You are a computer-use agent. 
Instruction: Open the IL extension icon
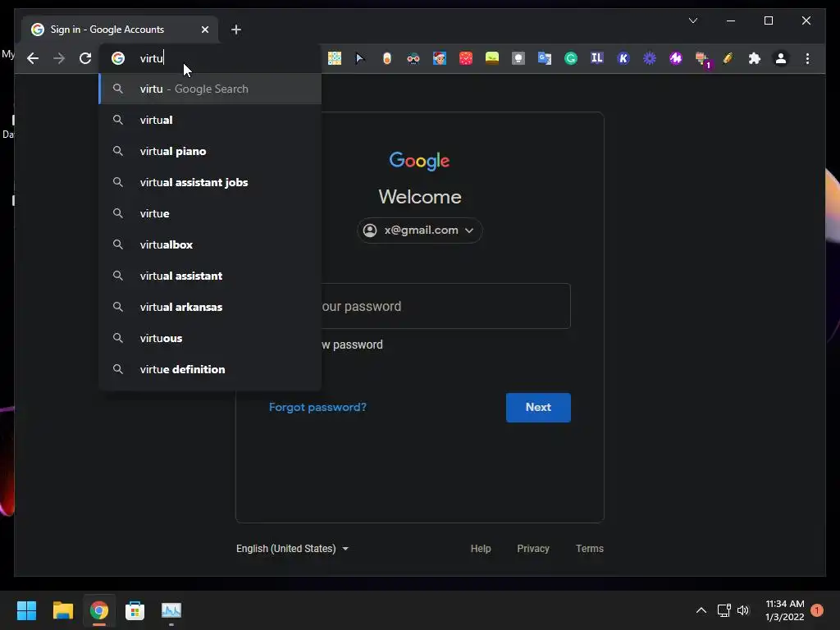[x=597, y=58]
